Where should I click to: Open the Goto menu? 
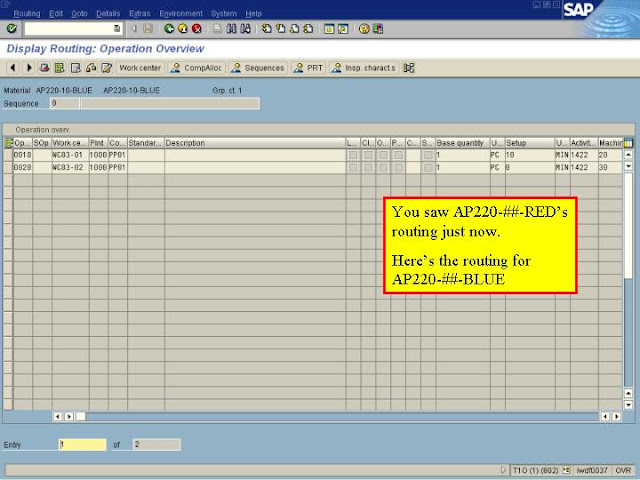pyautogui.click(x=79, y=13)
